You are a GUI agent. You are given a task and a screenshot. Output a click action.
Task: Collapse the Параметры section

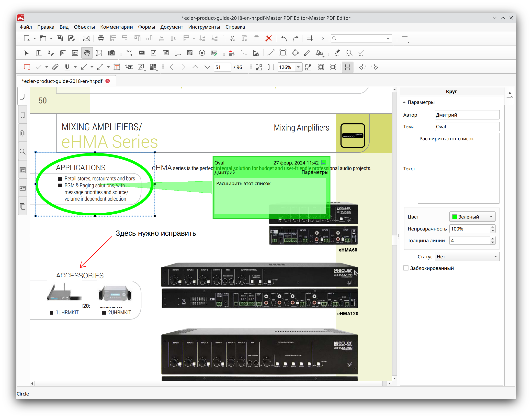tap(404, 102)
